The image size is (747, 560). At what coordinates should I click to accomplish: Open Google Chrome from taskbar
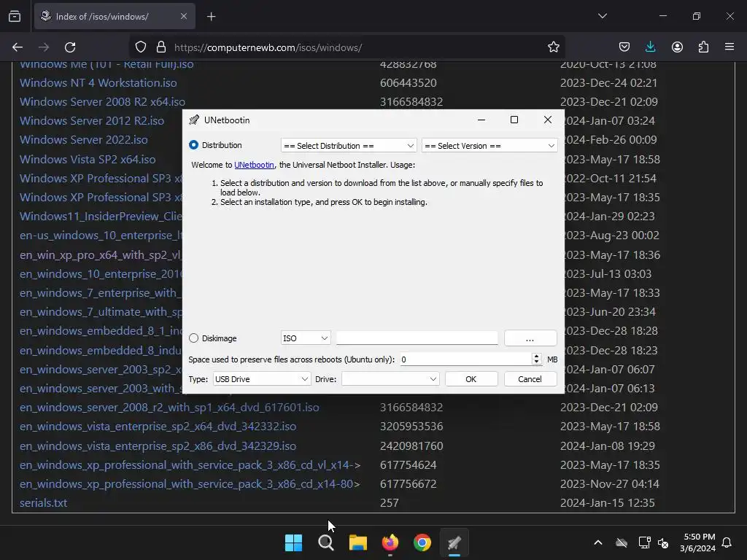(x=422, y=542)
